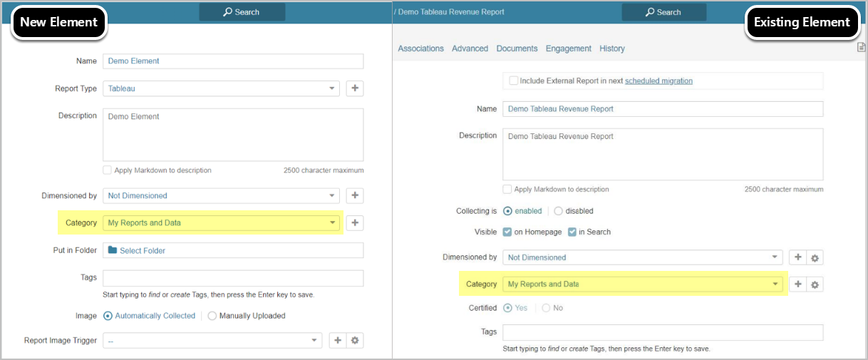Viewport: 868px width, 360px height.
Task: Expand the Report Image Trigger dropdown
Action: tap(212, 341)
